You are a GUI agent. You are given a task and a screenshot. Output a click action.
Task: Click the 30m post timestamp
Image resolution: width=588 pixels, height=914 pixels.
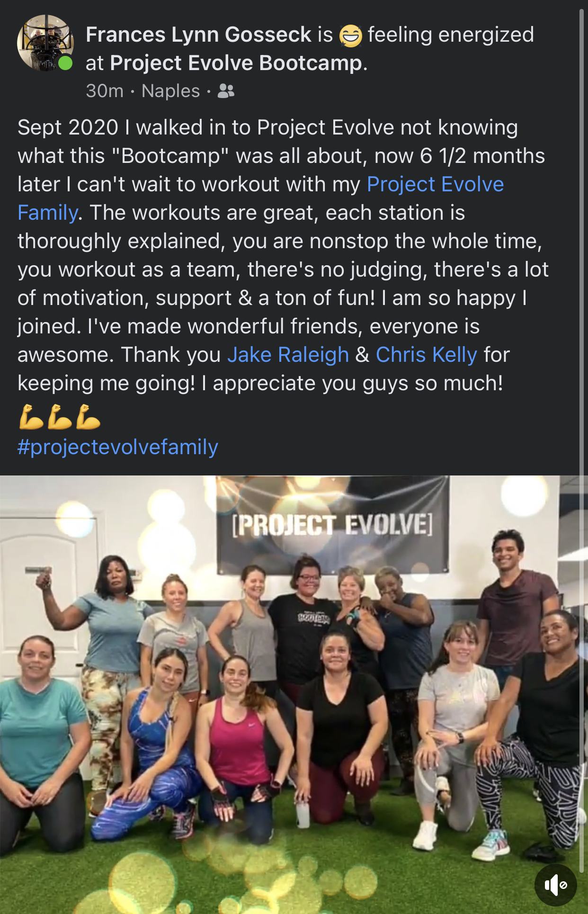[105, 90]
